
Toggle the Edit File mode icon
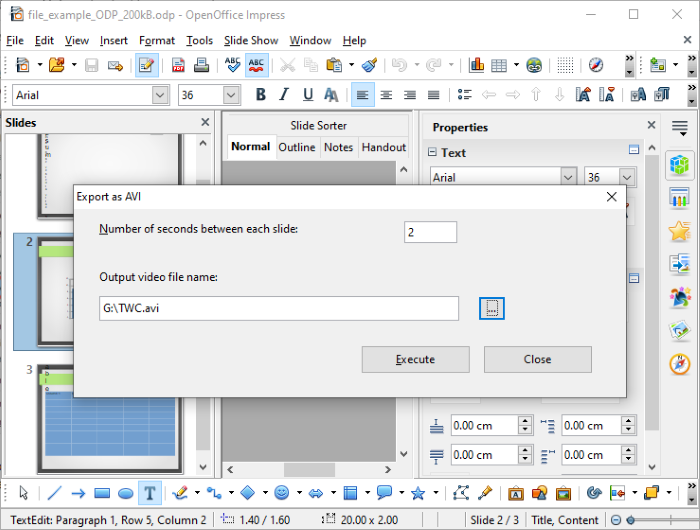click(146, 66)
